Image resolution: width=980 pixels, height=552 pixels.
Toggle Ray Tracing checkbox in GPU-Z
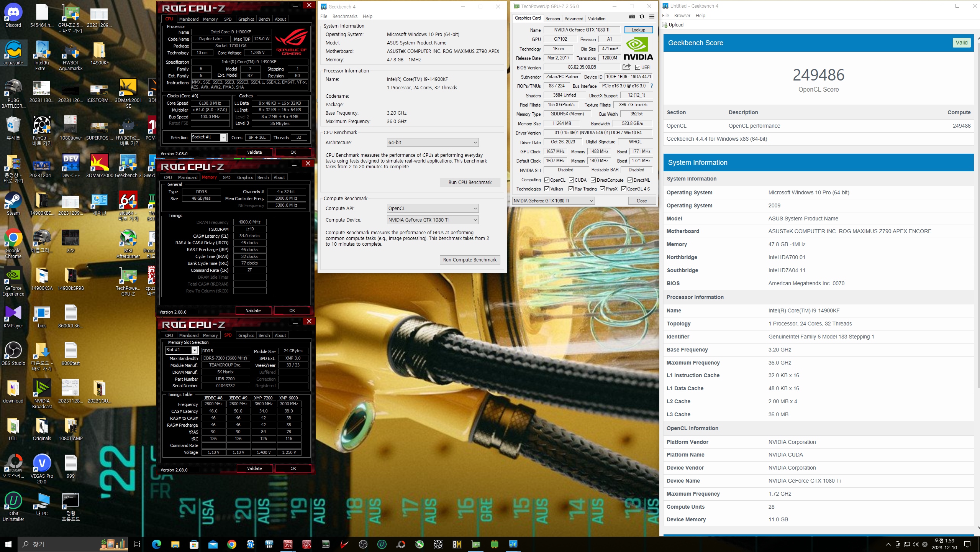tap(571, 189)
